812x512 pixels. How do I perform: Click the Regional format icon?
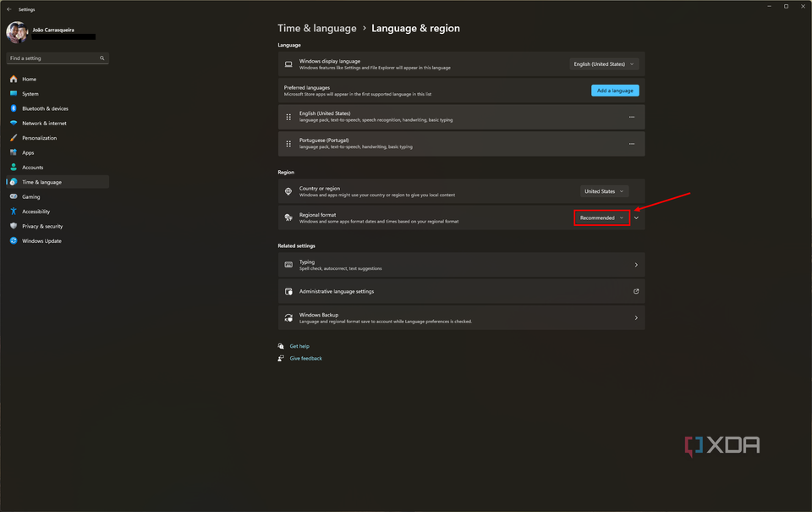tap(288, 217)
